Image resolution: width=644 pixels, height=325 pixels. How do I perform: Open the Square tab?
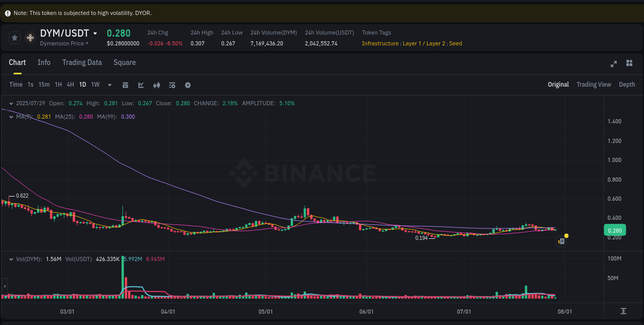pos(125,62)
